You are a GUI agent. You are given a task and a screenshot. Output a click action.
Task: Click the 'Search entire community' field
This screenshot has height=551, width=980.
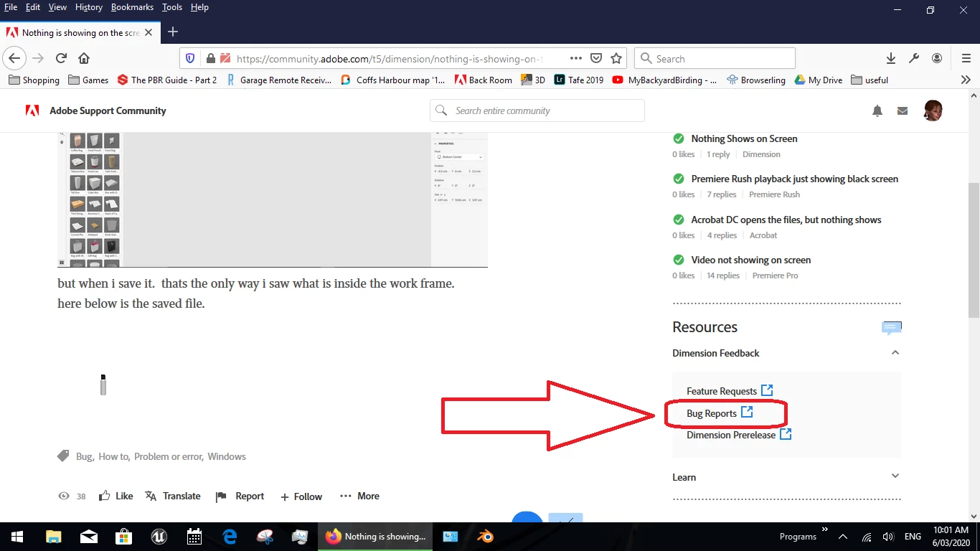[x=537, y=110]
